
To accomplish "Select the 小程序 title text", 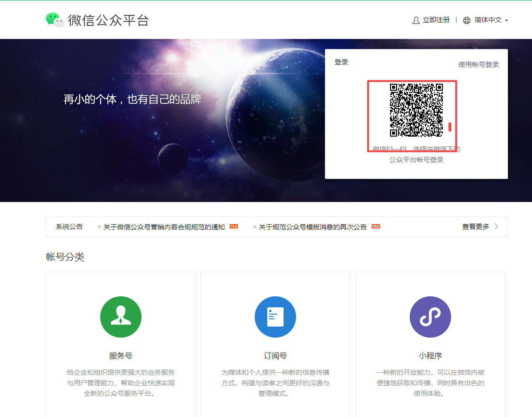I will coord(430,355).
